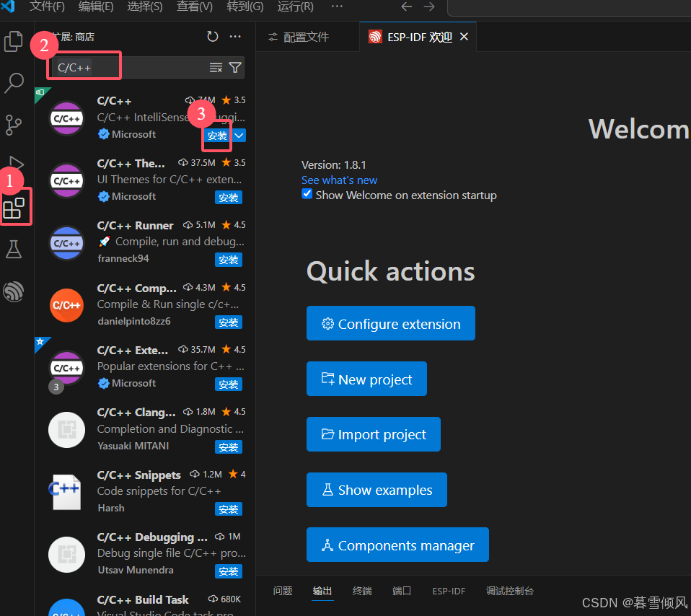Toggle Show Welcome on extension startup
This screenshot has width=691, height=616.
307,194
